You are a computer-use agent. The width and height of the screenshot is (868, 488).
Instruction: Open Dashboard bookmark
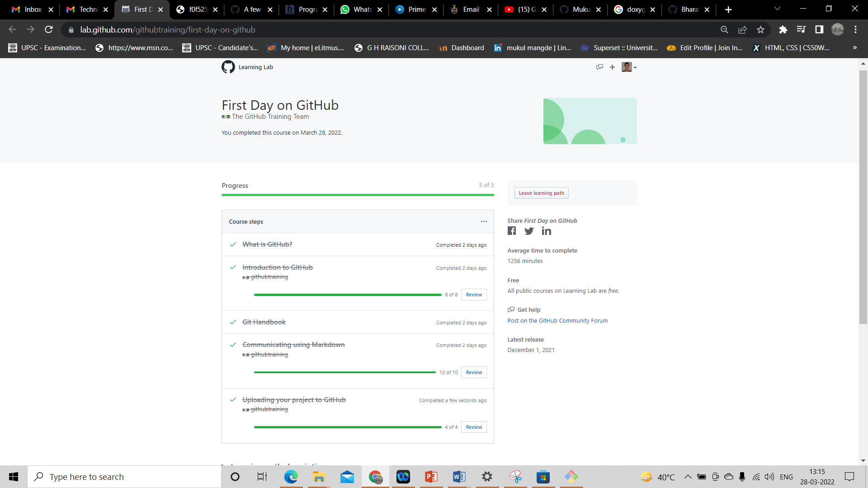pos(461,48)
